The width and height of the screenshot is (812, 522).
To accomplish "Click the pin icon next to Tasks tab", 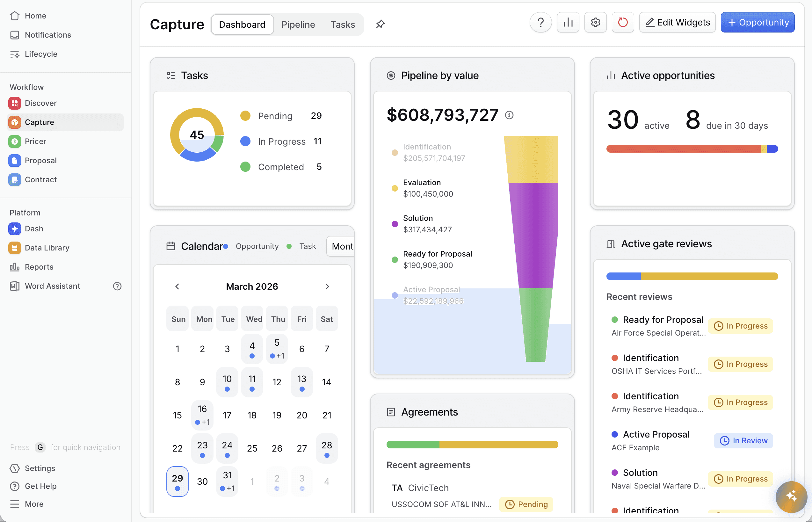I will pos(380,24).
